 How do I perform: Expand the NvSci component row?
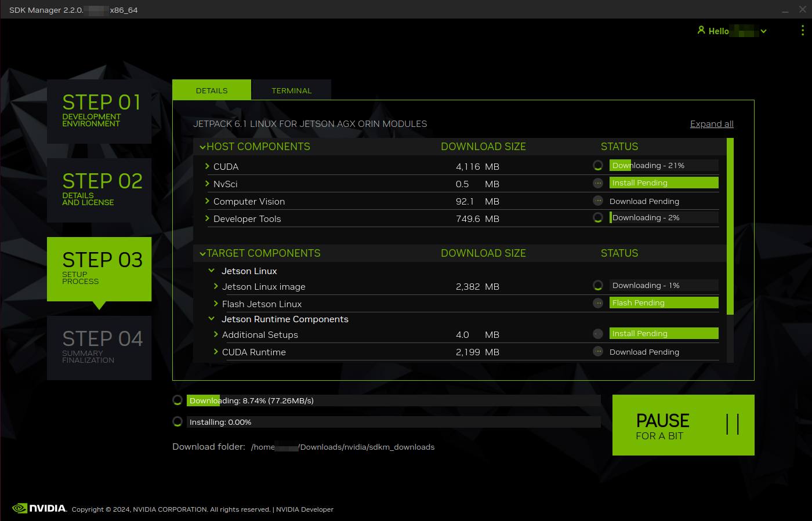207,184
